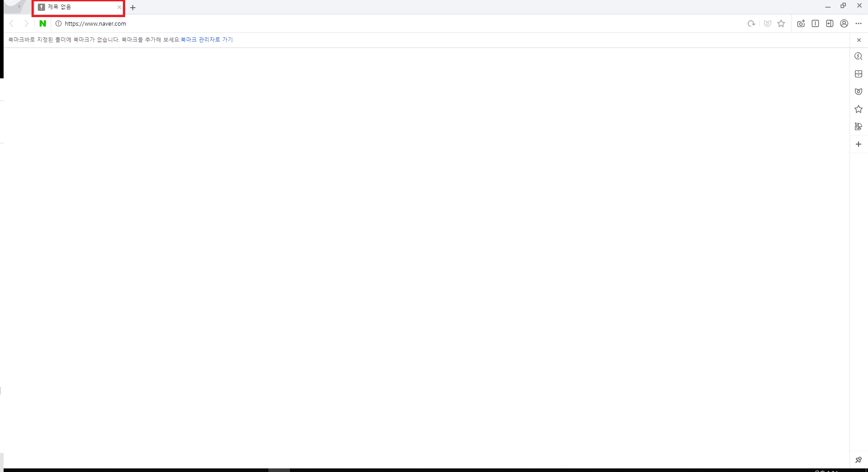
Task: Restore down the browser window
Action: 843,6
